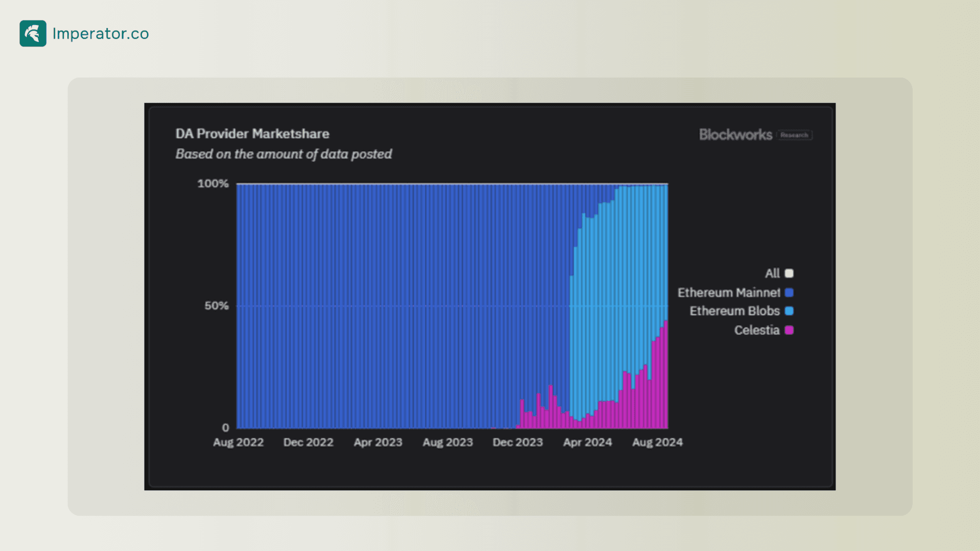Click the Aug 2023 x-axis label
Screen dimensions: 980x551
point(448,442)
